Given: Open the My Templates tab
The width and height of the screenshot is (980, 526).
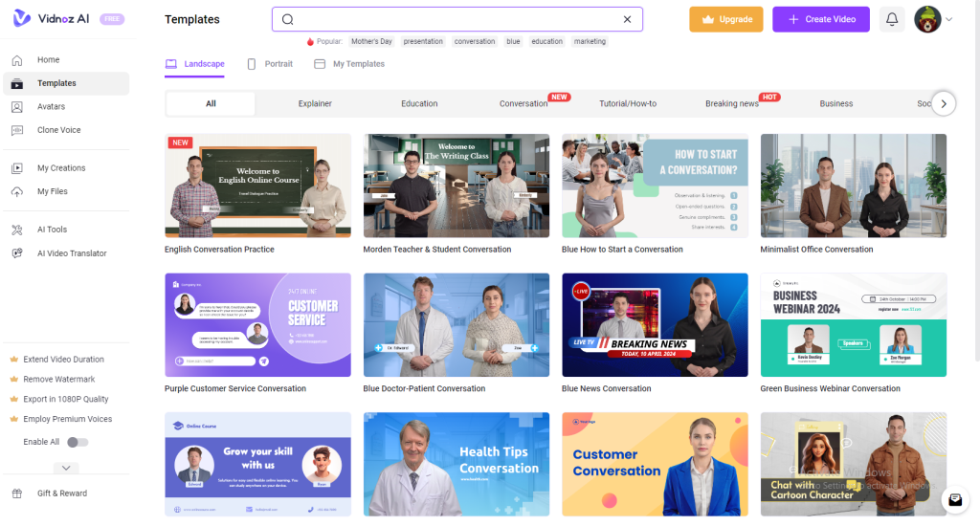Looking at the screenshot, I should click(349, 64).
